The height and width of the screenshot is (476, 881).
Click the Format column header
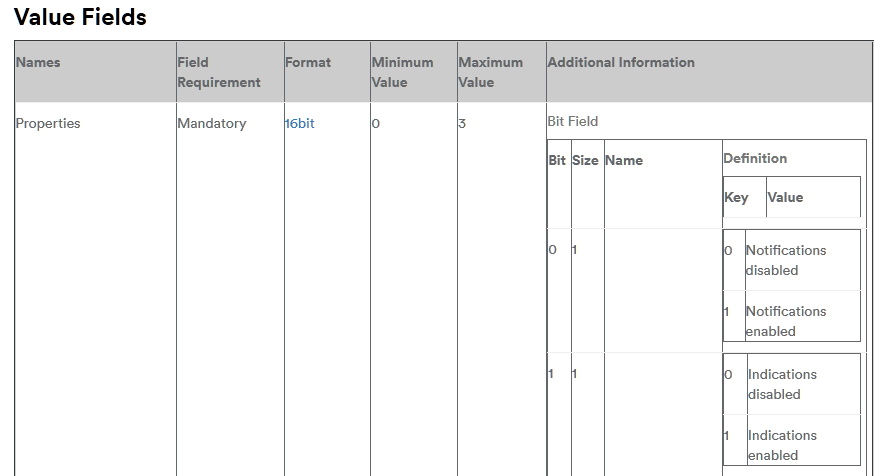click(x=308, y=62)
